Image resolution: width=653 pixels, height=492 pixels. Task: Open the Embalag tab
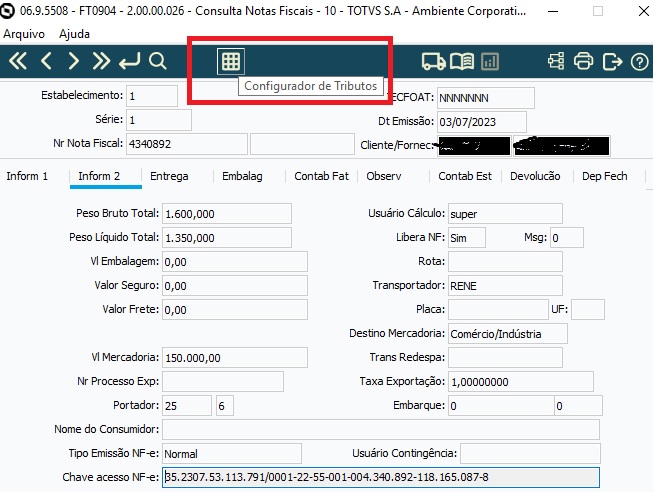coord(242,176)
